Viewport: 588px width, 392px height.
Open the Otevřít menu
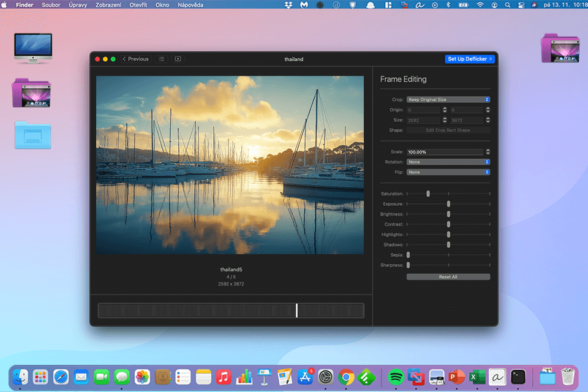coord(138,5)
